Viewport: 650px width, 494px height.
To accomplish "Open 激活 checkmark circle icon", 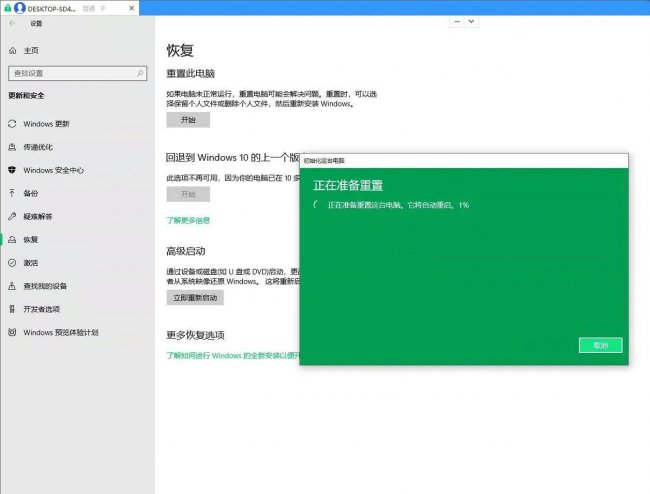I will (x=12, y=263).
